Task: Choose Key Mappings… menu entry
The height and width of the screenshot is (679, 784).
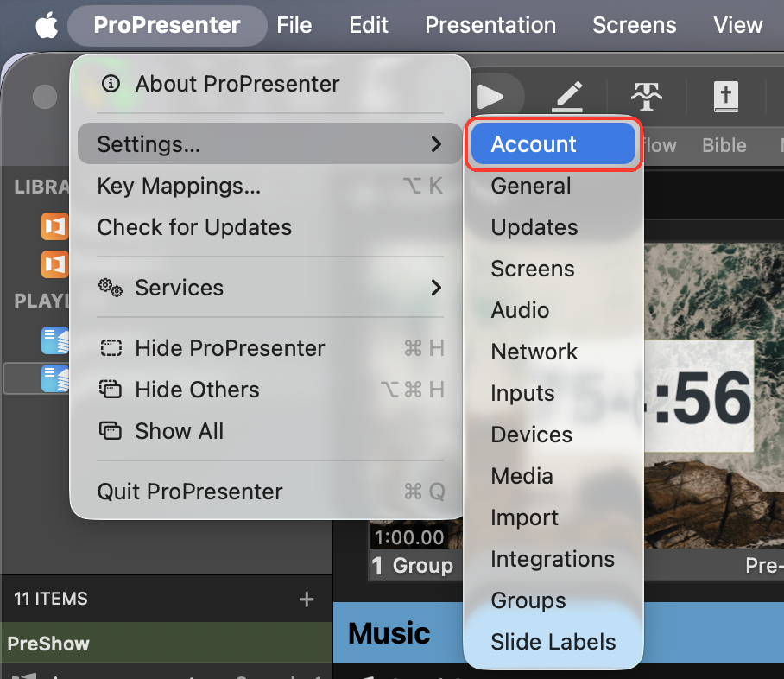Action: [x=270, y=186]
